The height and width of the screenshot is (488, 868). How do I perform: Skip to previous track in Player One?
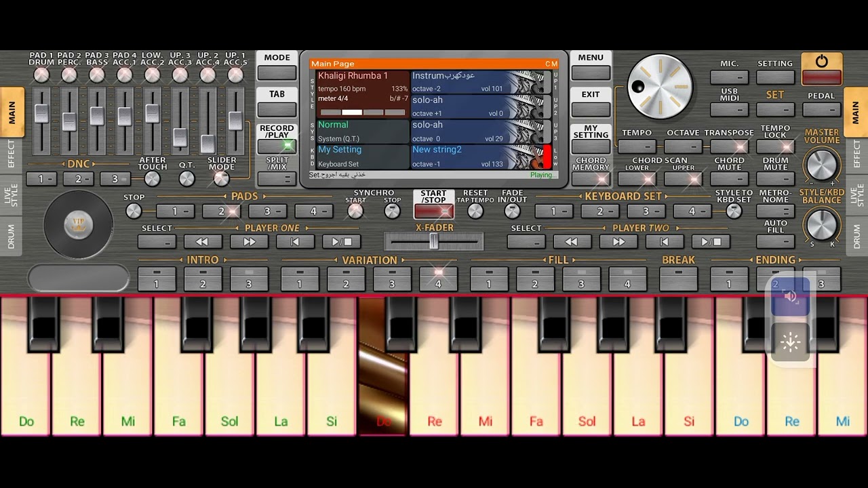(x=295, y=241)
